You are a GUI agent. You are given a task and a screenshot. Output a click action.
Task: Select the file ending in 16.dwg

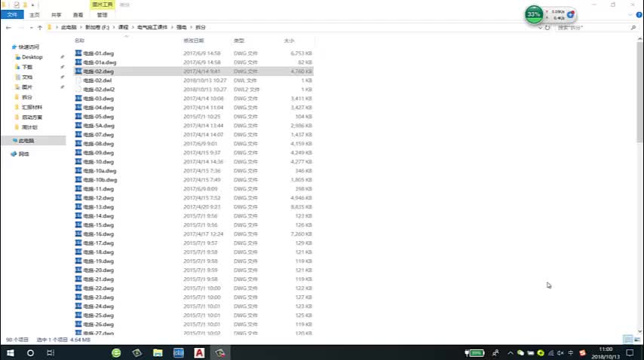click(99, 234)
